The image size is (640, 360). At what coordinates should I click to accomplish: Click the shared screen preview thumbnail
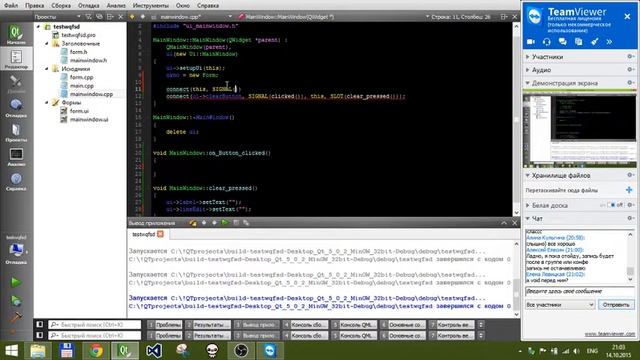point(580,131)
